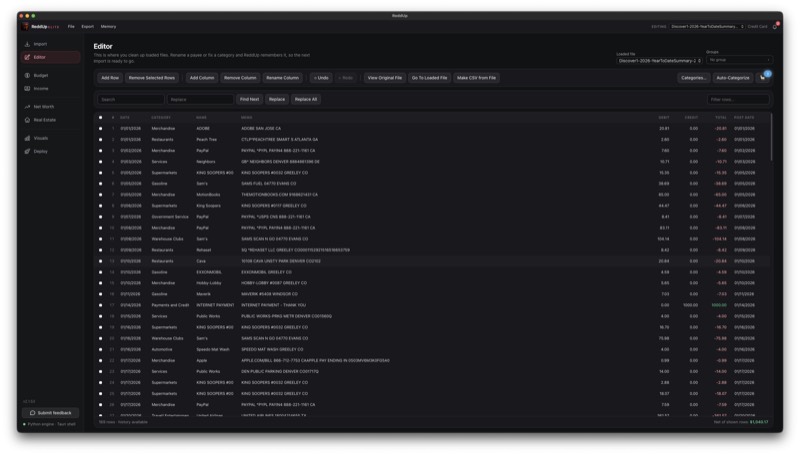Go to the Budget section
This screenshot has width=800, height=455.
pyautogui.click(x=51, y=75)
